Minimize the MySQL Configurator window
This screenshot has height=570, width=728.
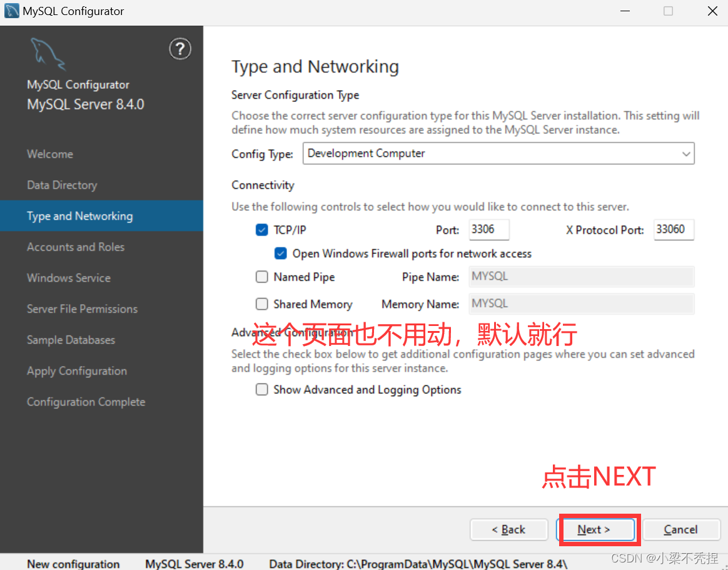pyautogui.click(x=625, y=11)
